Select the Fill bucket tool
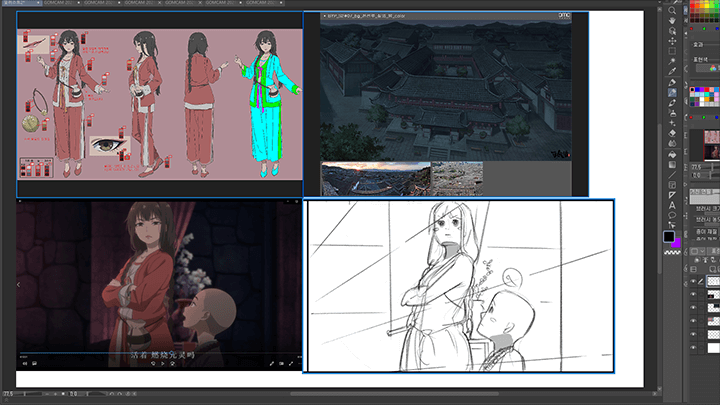The image size is (720, 405). pyautogui.click(x=672, y=155)
